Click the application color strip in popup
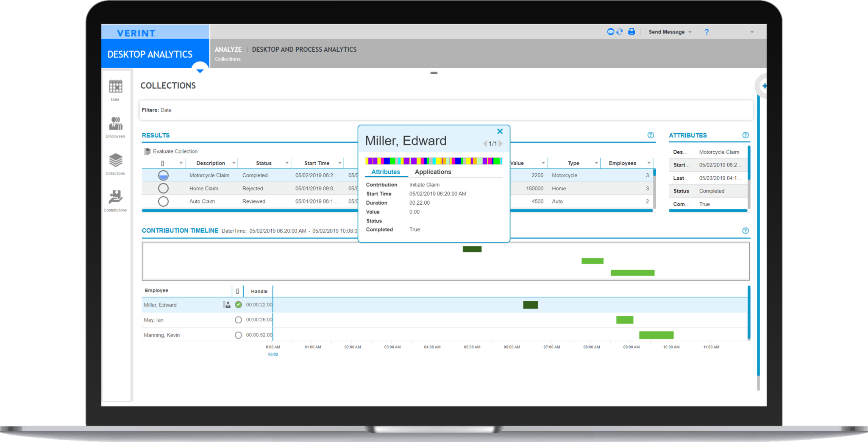Viewport: 868px width, 442px height. [434, 161]
